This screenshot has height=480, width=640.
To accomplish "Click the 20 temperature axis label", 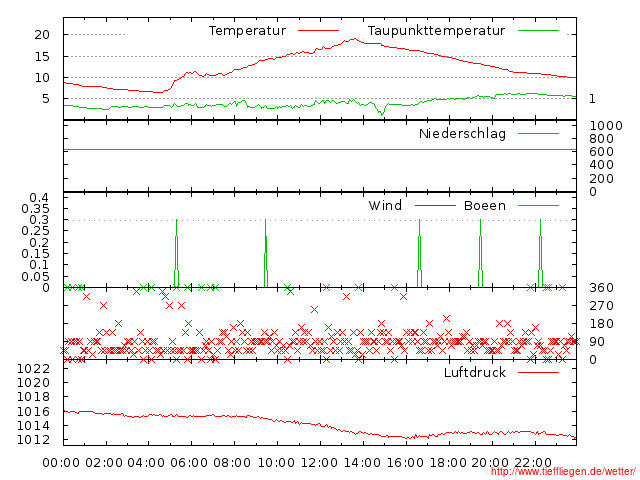I will click(42, 35).
